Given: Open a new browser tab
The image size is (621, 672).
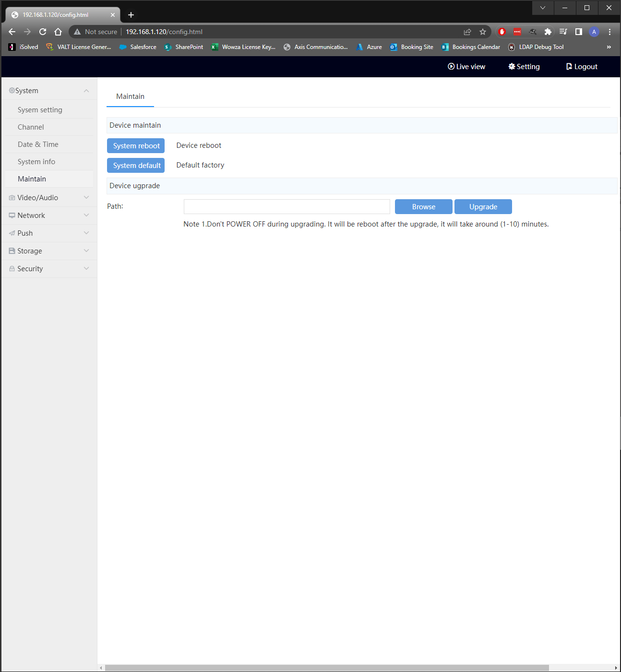Looking at the screenshot, I should point(131,15).
